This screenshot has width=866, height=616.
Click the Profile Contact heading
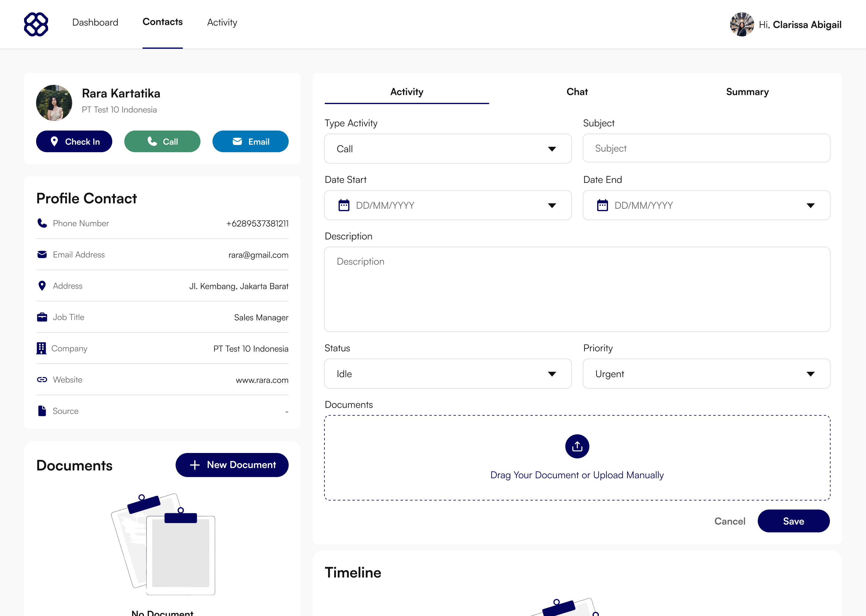pos(86,199)
